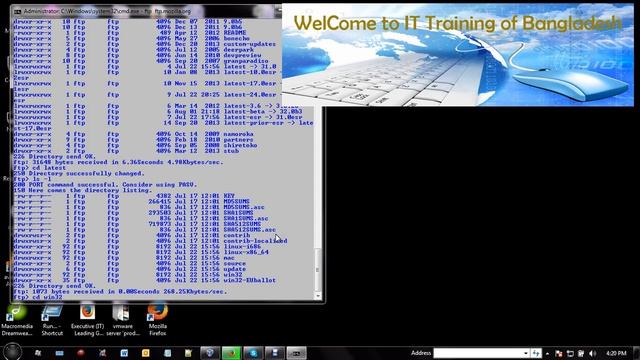Click the 'linux-x86_64' directory entry
Viewport: 640px width, 360px height.
pos(246,252)
